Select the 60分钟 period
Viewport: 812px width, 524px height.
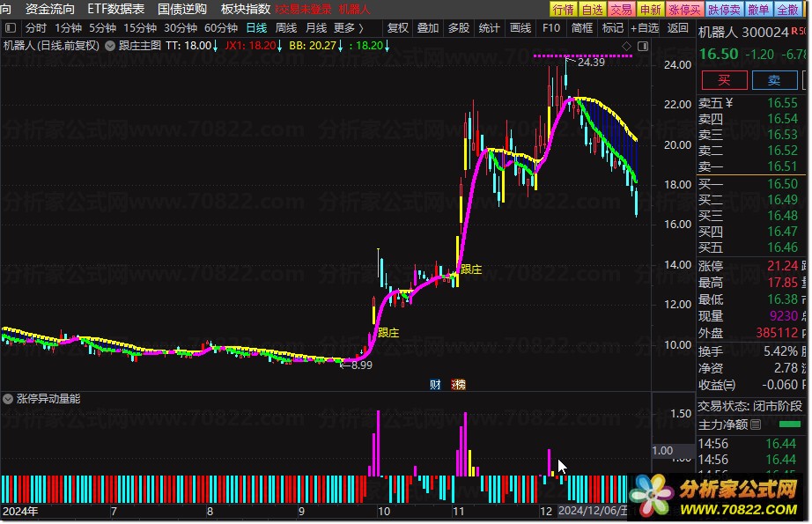tap(221, 28)
